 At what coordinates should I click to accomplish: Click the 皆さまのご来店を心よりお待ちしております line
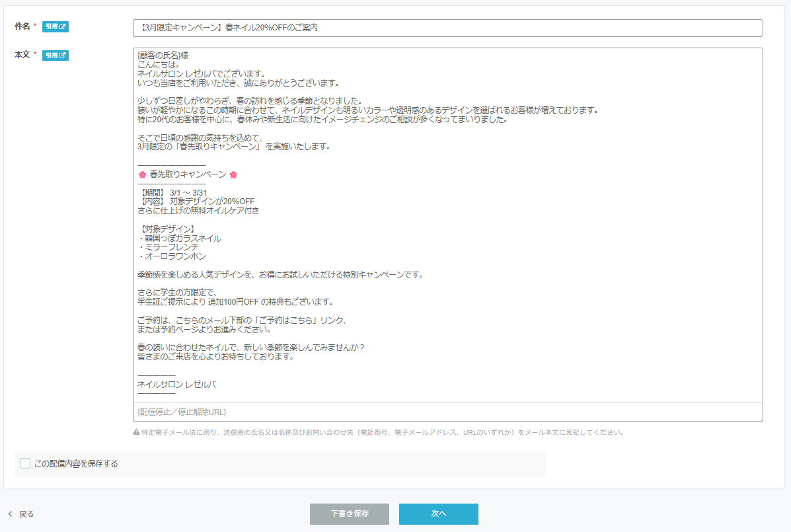215,357
